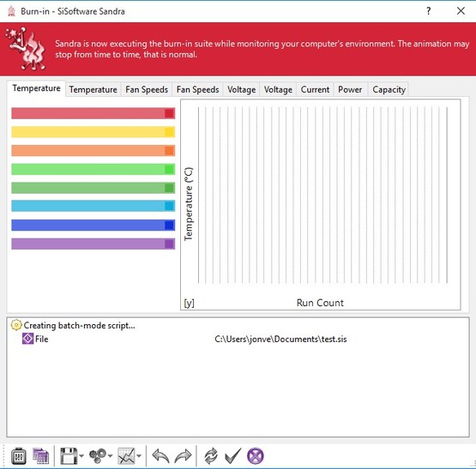476x469 pixels.
Task: Open the first Fan Speeds tab
Action: tap(147, 89)
